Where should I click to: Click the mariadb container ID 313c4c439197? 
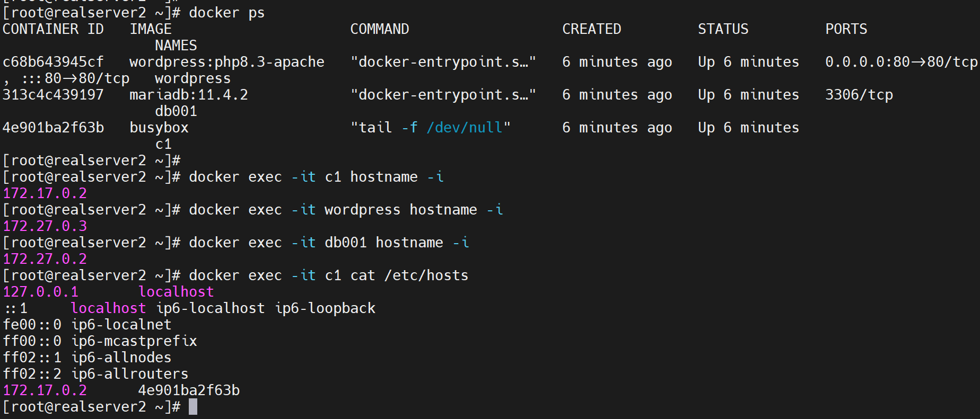click(53, 95)
